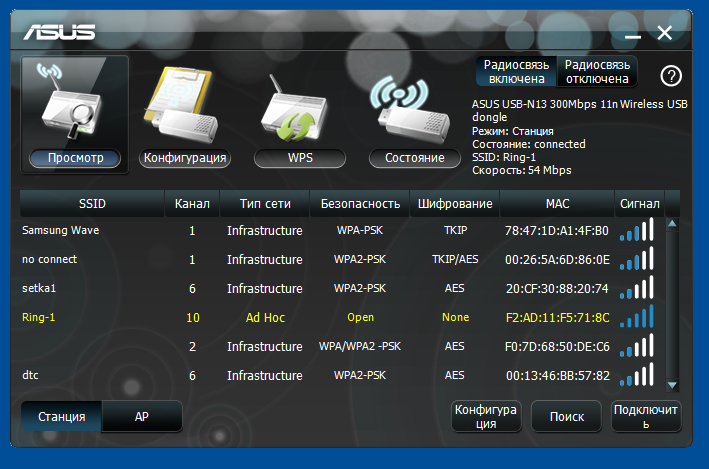Image resolution: width=709 pixels, height=469 pixels.
Task: Click the Подключить button
Action: point(646,416)
